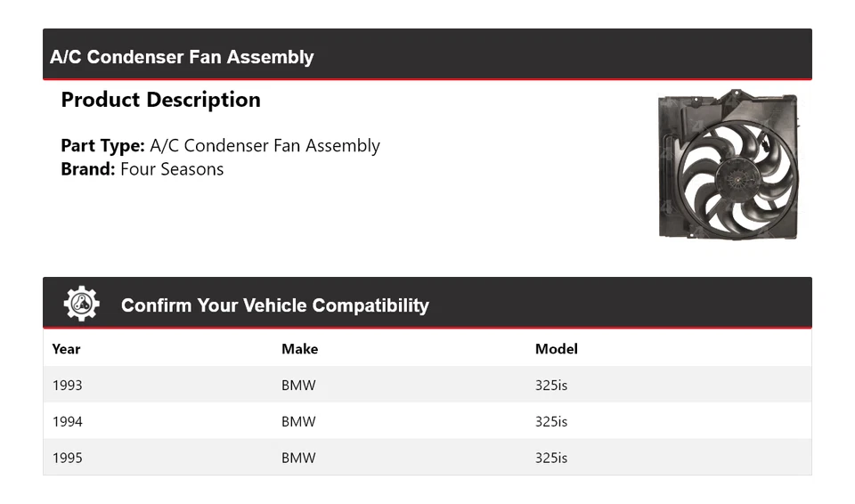The image size is (855, 504).
Task: Click the Model column header
Action: (x=556, y=349)
